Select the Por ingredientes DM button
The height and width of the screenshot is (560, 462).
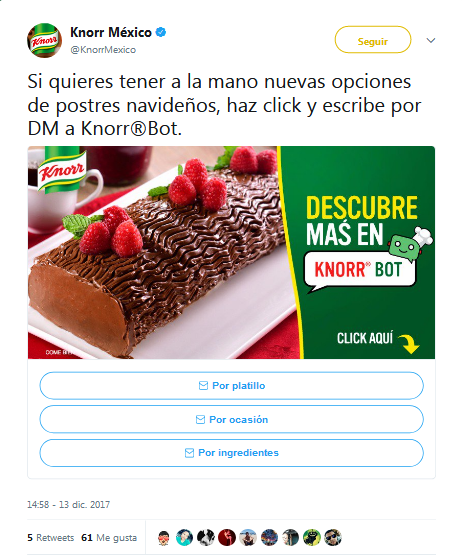[x=231, y=453]
